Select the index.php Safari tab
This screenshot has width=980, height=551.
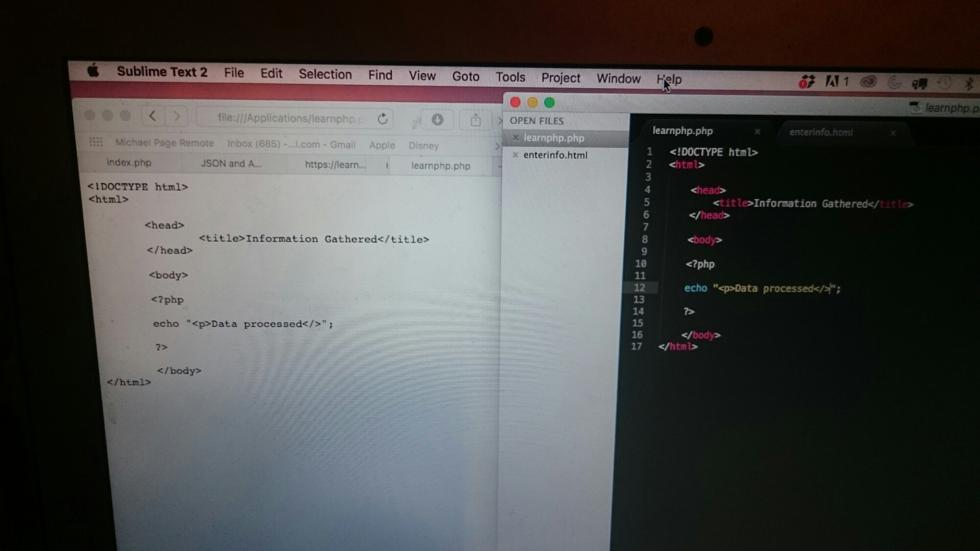point(129,163)
